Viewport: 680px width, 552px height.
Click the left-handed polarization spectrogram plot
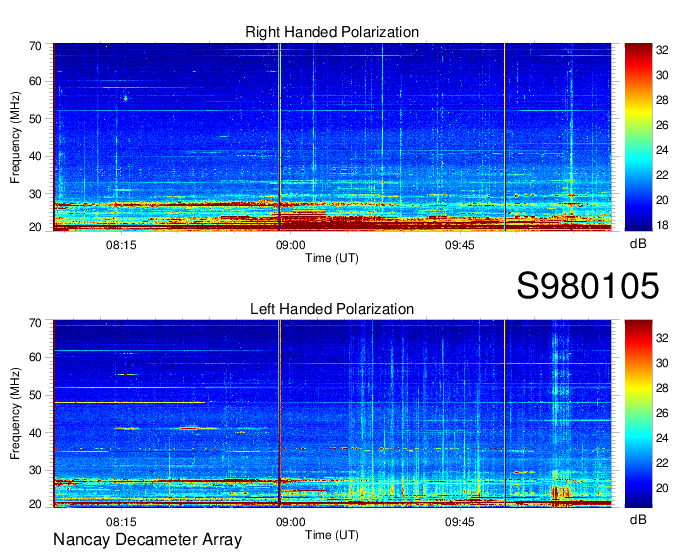[332, 414]
